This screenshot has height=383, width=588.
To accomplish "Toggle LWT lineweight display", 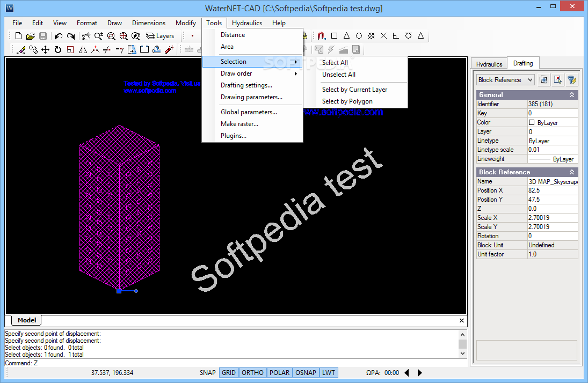I will (329, 372).
